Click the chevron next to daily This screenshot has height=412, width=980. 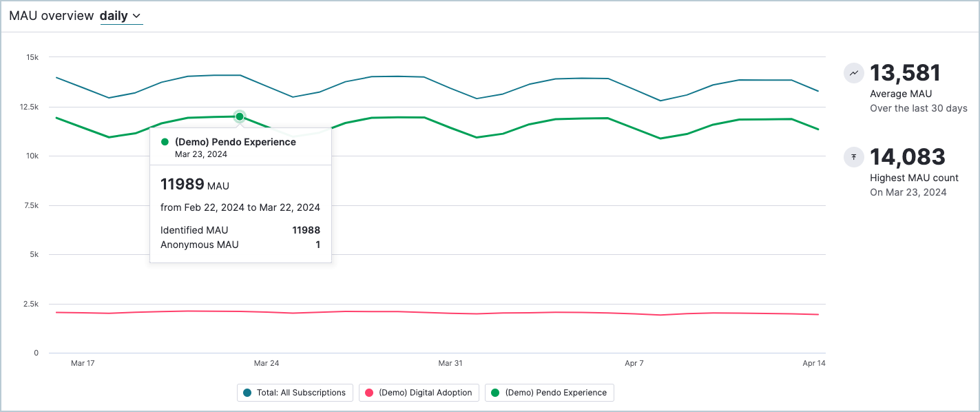(136, 15)
